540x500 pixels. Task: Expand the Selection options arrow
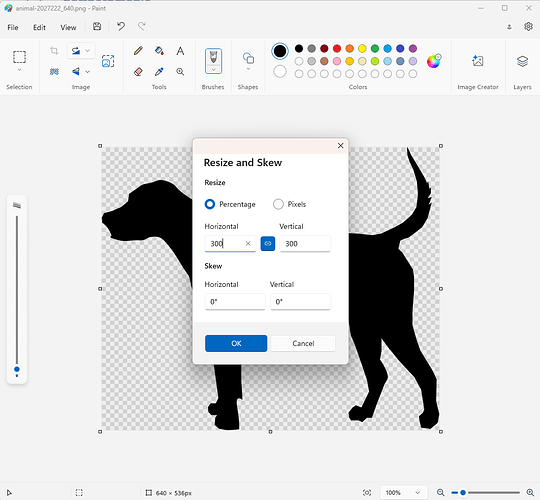tap(19, 70)
